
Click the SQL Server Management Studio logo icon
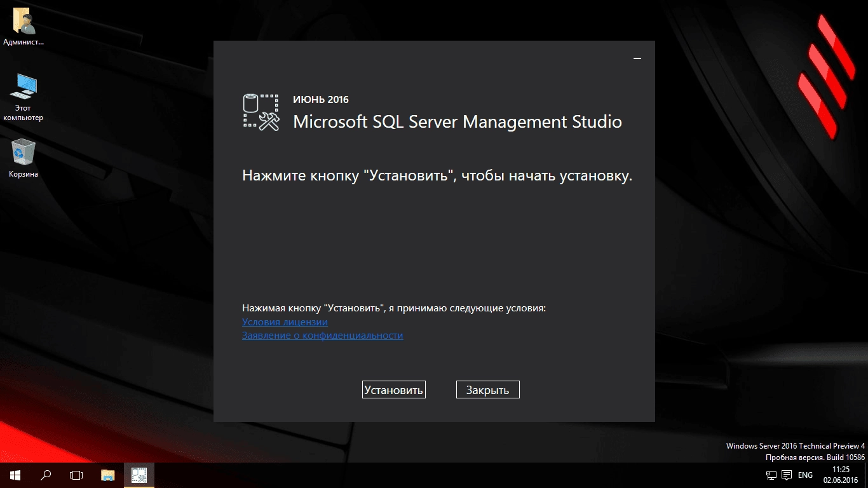pyautogui.click(x=261, y=112)
